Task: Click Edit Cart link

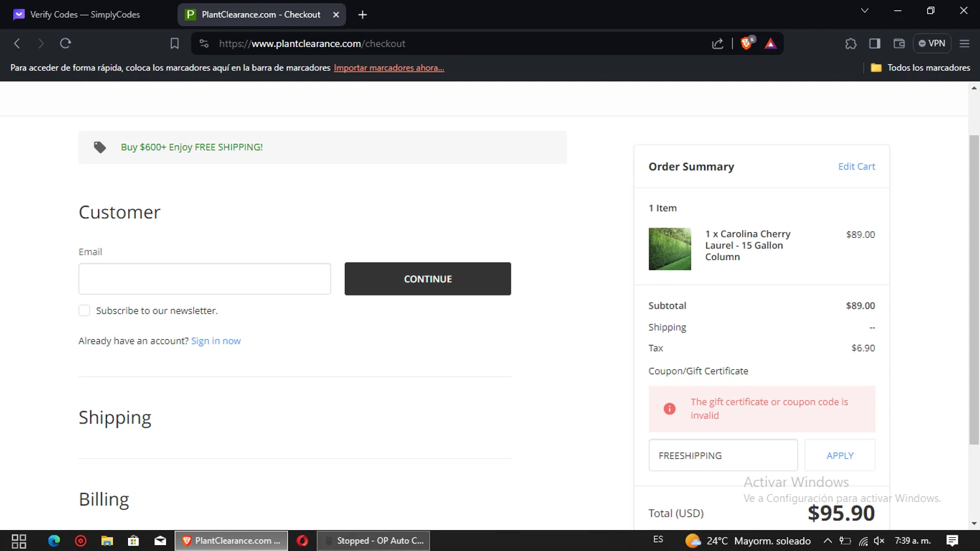Action: pyautogui.click(x=857, y=167)
